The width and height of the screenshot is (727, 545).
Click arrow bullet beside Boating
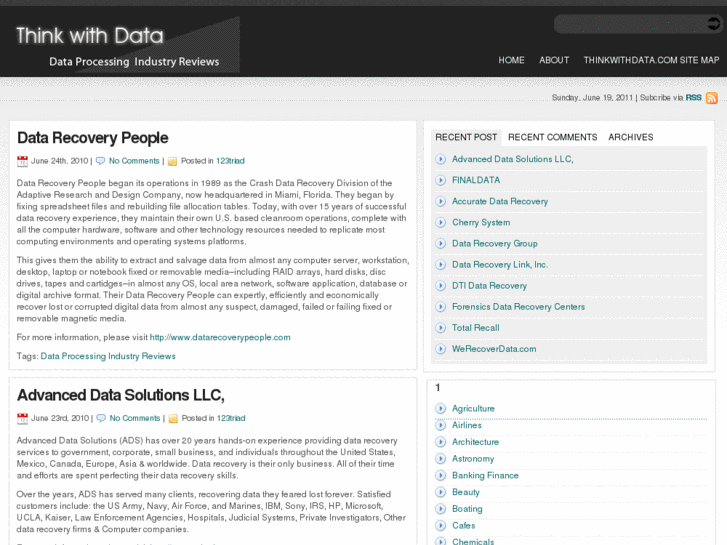[x=440, y=509]
